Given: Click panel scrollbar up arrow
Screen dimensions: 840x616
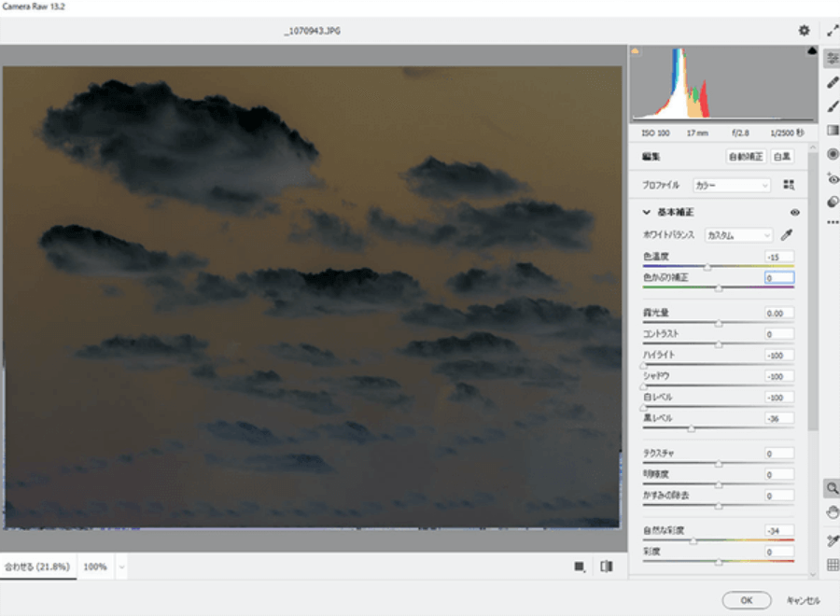Looking at the screenshot, I should coord(813,147).
